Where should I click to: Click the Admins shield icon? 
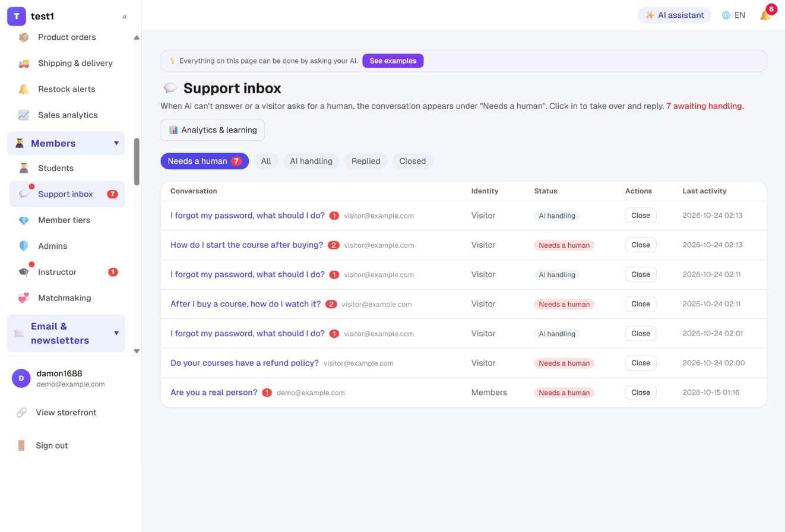(x=24, y=246)
